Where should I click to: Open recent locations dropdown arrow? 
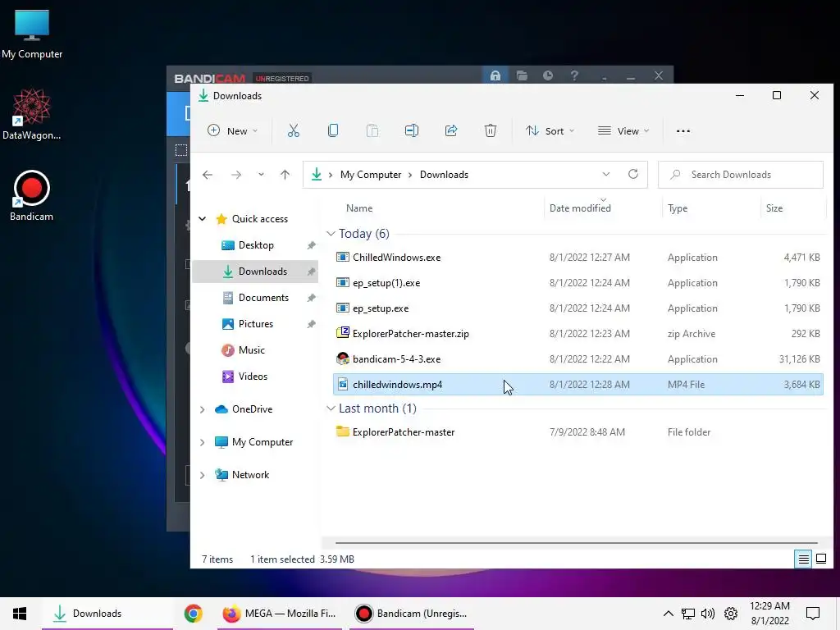(x=261, y=175)
